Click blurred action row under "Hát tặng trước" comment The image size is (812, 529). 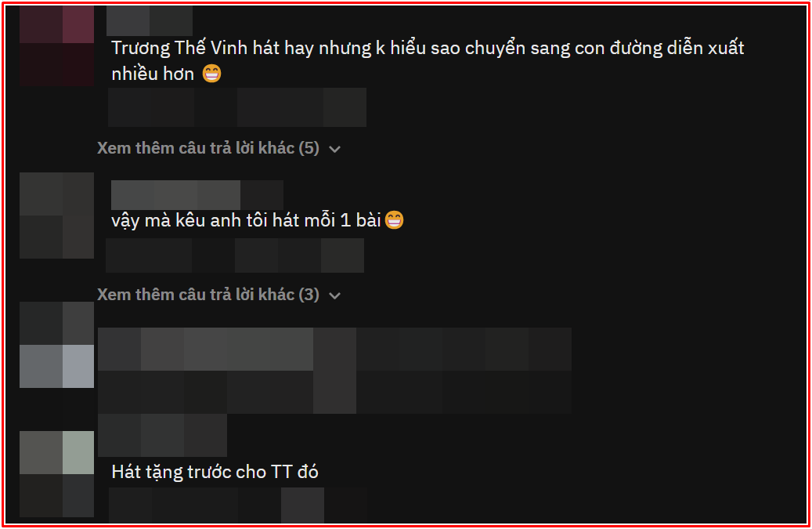pos(238,505)
